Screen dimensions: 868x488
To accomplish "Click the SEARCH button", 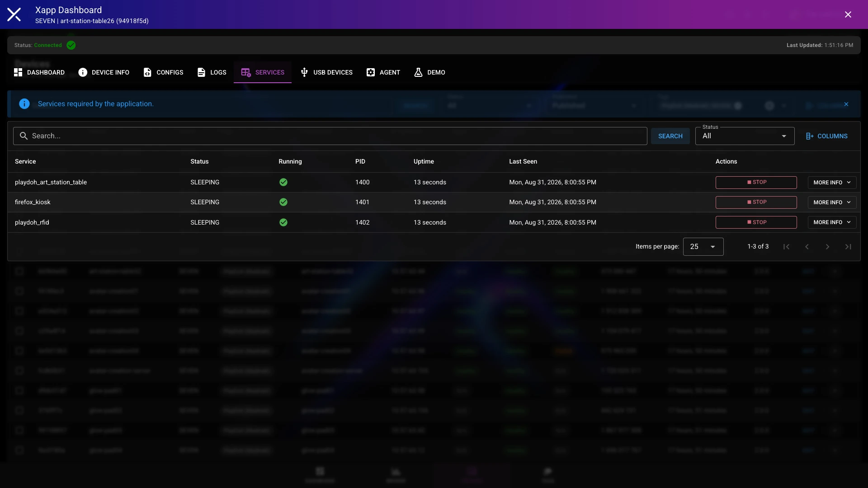I will pos(670,136).
